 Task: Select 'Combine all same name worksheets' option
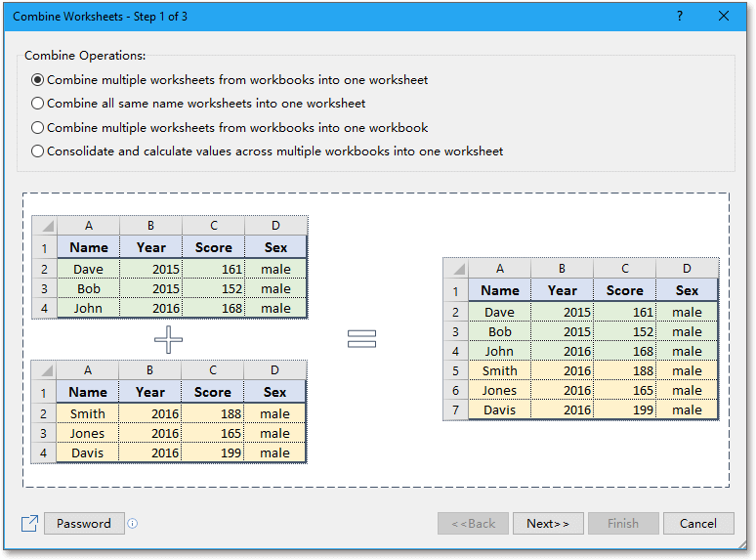[x=38, y=104]
